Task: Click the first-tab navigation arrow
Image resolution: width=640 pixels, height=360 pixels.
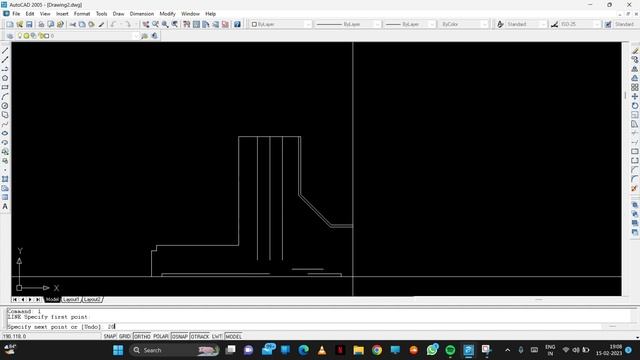Action: click(x=15, y=300)
